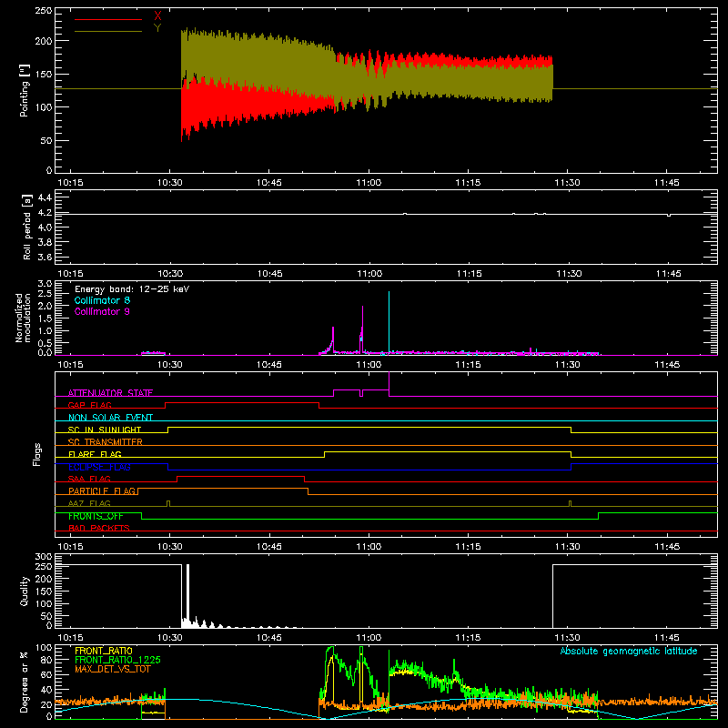Screen dimensions: 728x728
Task: Click the red X legend line
Action: coord(108,19)
